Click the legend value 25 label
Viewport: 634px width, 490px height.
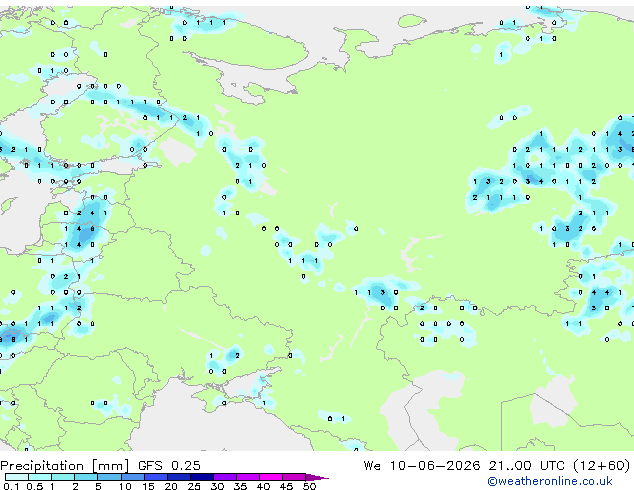point(194,486)
